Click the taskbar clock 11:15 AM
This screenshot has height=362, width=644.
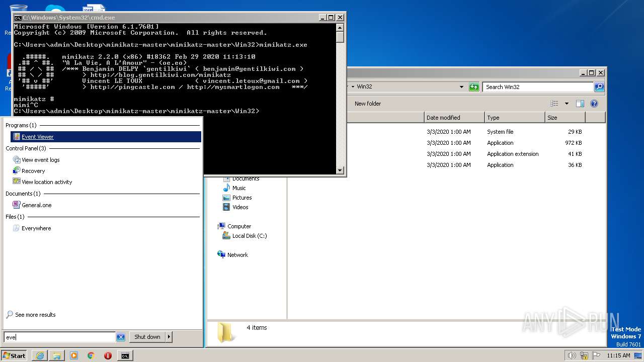[618, 355]
